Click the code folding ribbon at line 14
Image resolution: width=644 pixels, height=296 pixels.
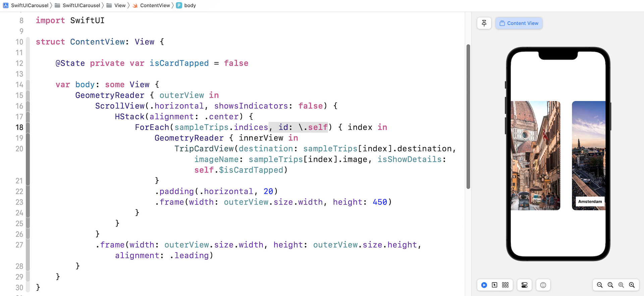pyautogui.click(x=28, y=84)
